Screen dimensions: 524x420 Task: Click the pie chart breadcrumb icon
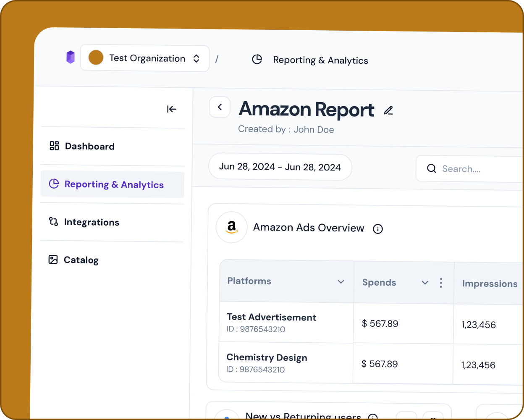257,60
